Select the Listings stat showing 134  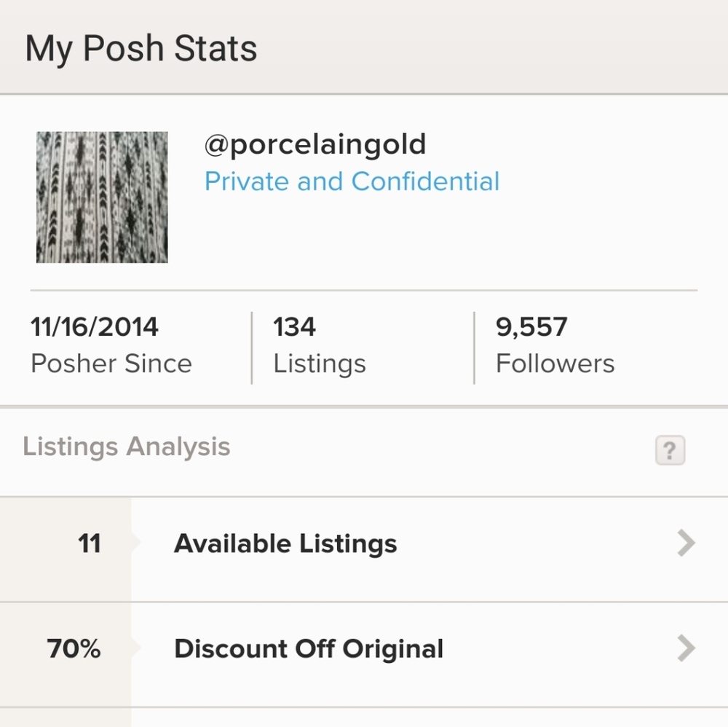(294, 327)
